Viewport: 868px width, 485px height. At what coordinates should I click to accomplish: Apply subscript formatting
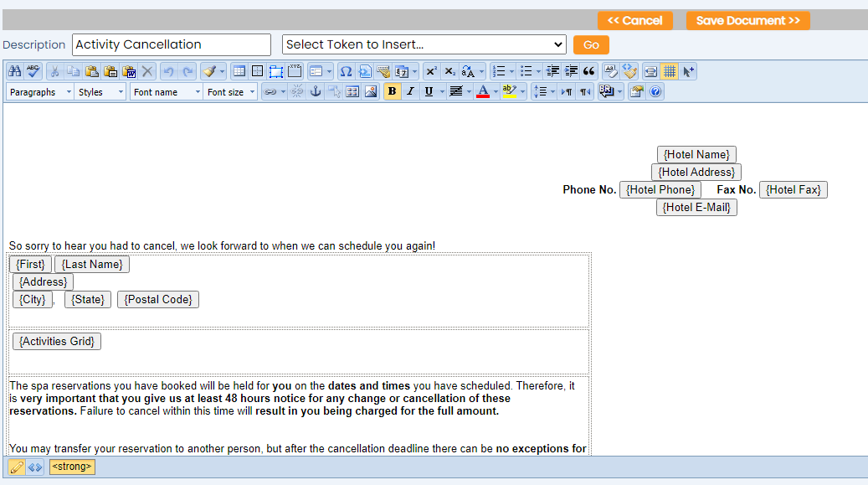(450, 71)
